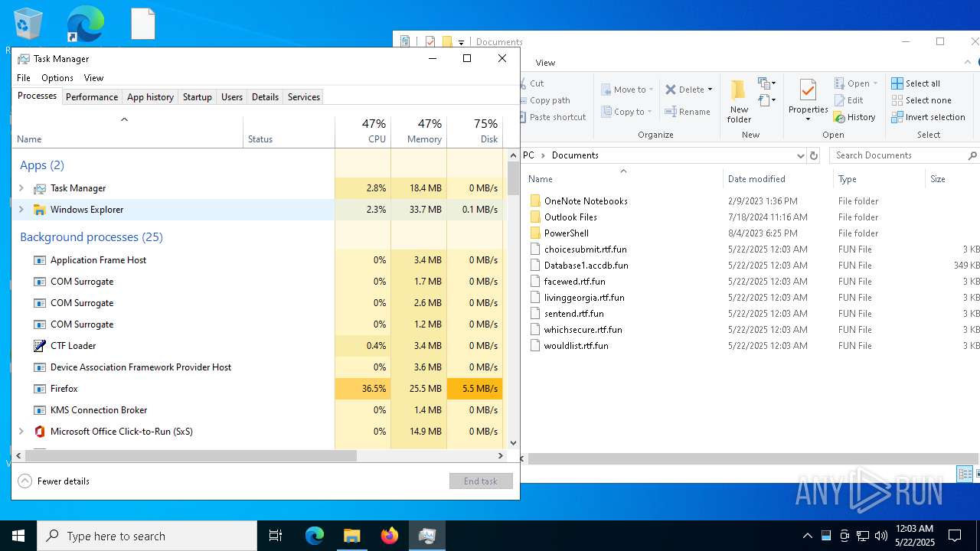Launch Edge from the taskbar
Screen dimensions: 980x551
point(315,536)
